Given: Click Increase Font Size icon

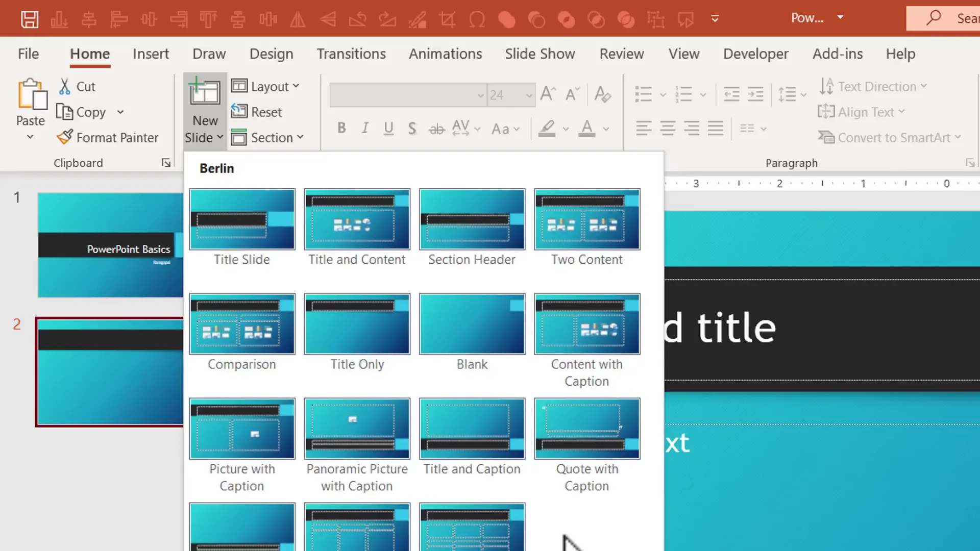Looking at the screenshot, I should [548, 94].
